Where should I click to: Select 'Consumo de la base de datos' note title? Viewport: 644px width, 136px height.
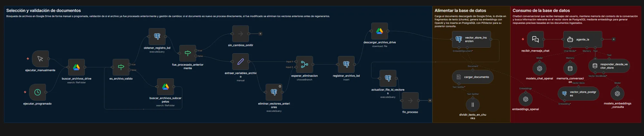541,11
